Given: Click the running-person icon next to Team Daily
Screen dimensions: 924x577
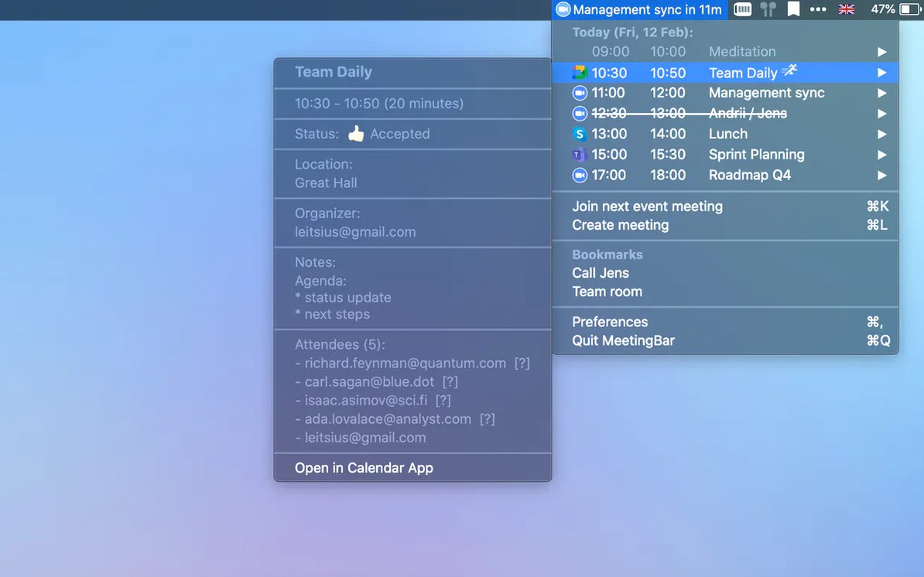Looking at the screenshot, I should [789, 70].
